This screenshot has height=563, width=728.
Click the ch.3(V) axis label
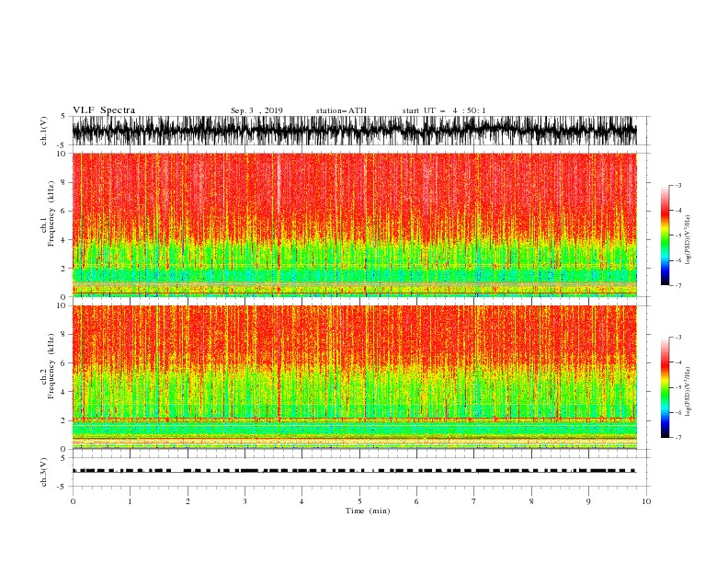click(44, 472)
